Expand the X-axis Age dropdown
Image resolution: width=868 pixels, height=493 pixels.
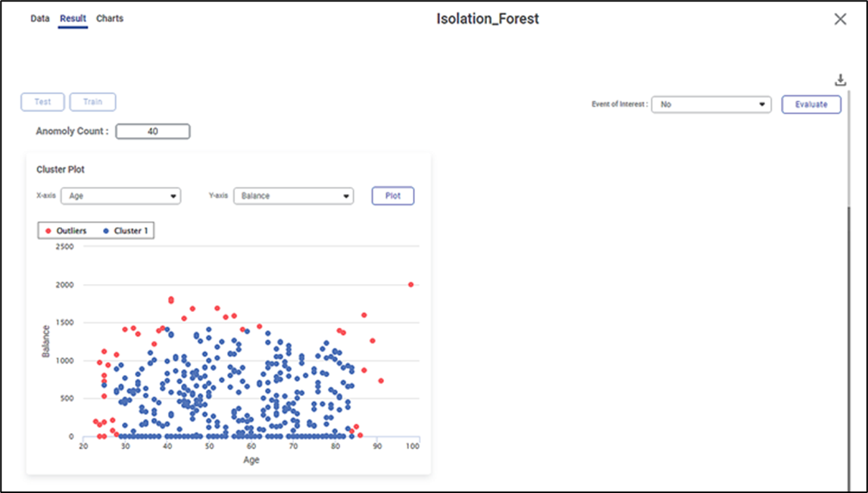[120, 196]
